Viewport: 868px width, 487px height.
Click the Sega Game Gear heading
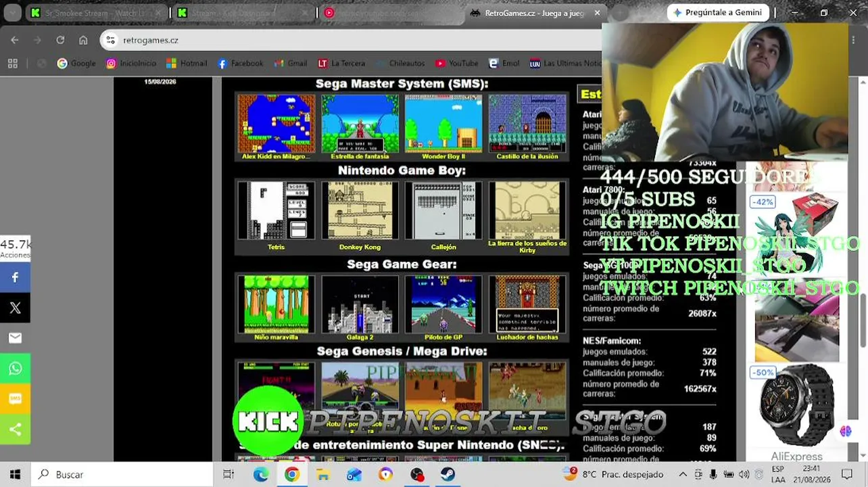(x=402, y=264)
